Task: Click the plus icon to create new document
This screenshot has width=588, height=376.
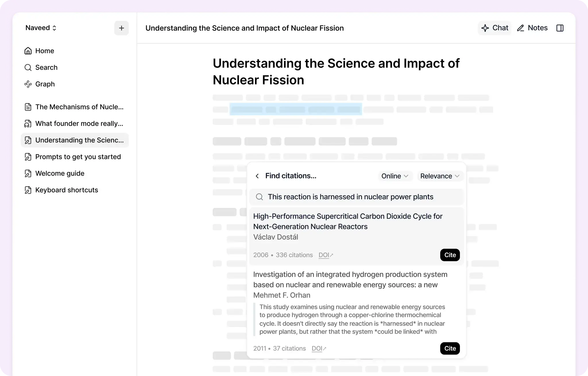Action: pyautogui.click(x=121, y=28)
